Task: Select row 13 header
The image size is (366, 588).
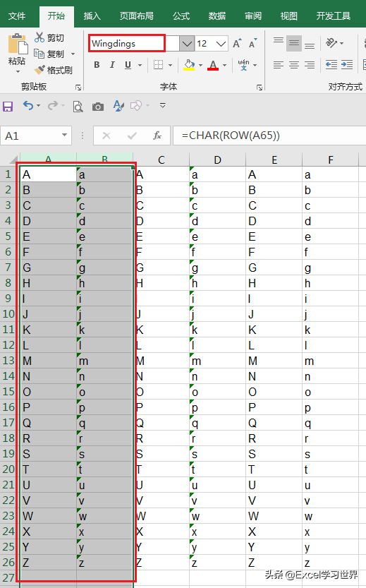Action: 8,361
